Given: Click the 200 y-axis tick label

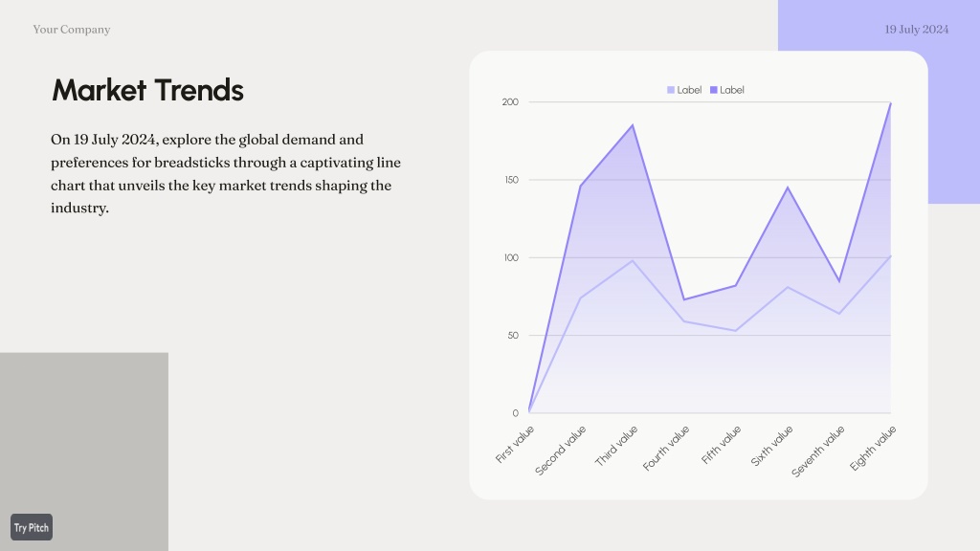Looking at the screenshot, I should 510,101.
